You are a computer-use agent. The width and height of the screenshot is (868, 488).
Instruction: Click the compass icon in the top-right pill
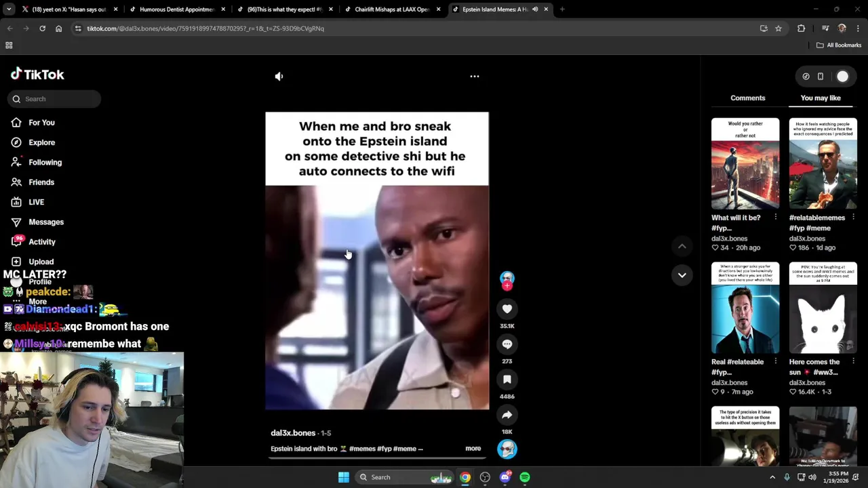pos(806,77)
